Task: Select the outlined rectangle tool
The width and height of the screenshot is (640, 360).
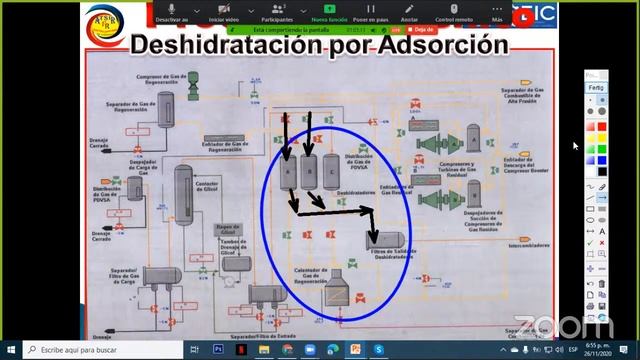Action: click(x=590, y=209)
